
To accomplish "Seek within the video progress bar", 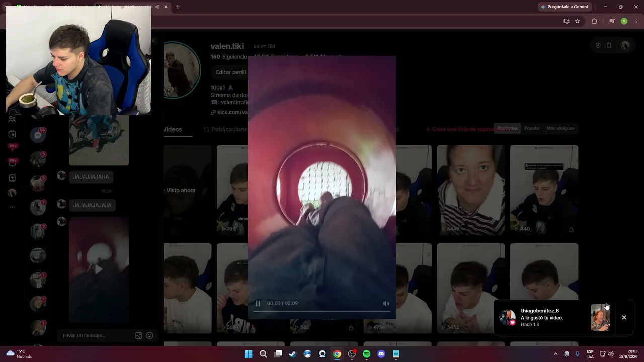I will tap(321, 311).
